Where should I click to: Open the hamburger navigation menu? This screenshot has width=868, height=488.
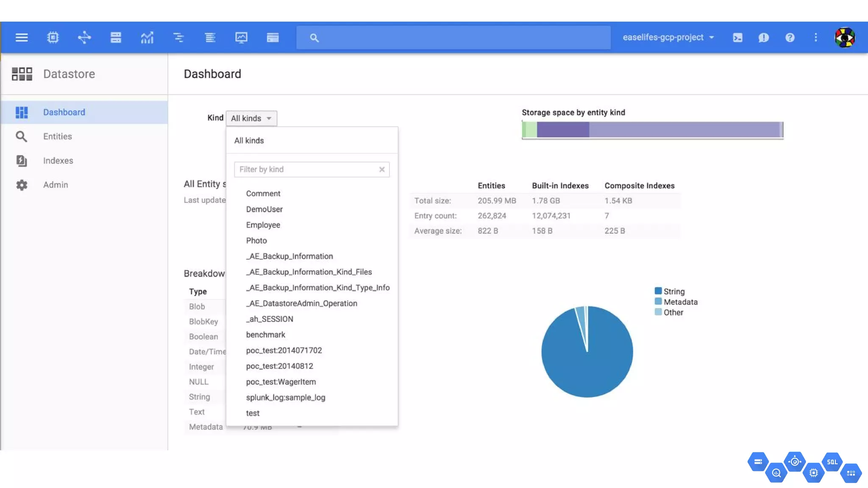22,37
